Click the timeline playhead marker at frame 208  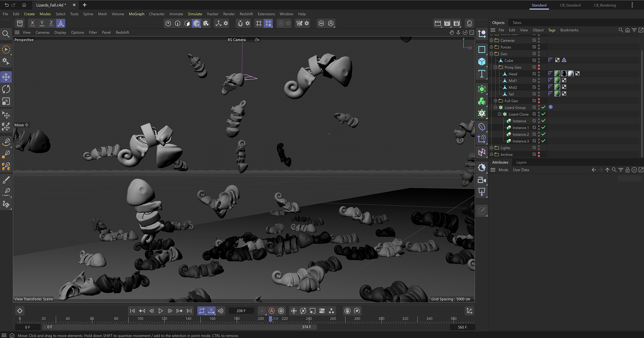[x=271, y=319]
